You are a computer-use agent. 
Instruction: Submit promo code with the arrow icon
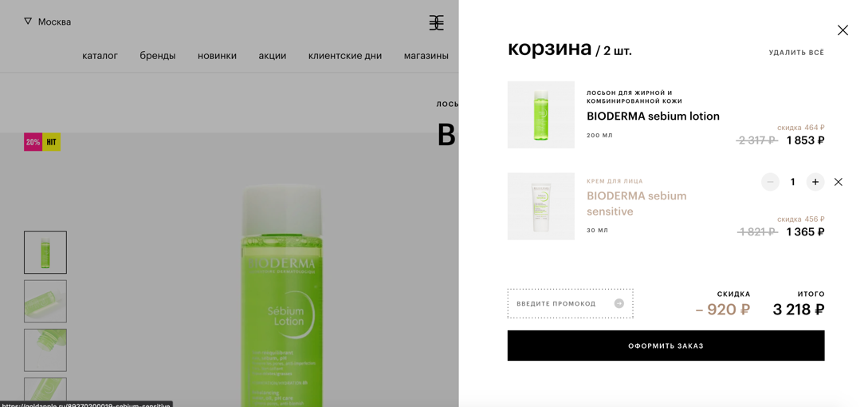[619, 303]
